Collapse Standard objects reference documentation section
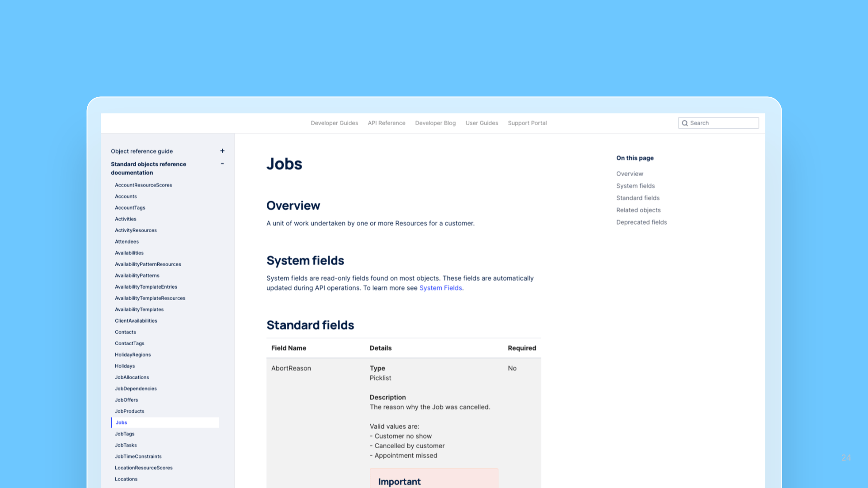 [222, 164]
